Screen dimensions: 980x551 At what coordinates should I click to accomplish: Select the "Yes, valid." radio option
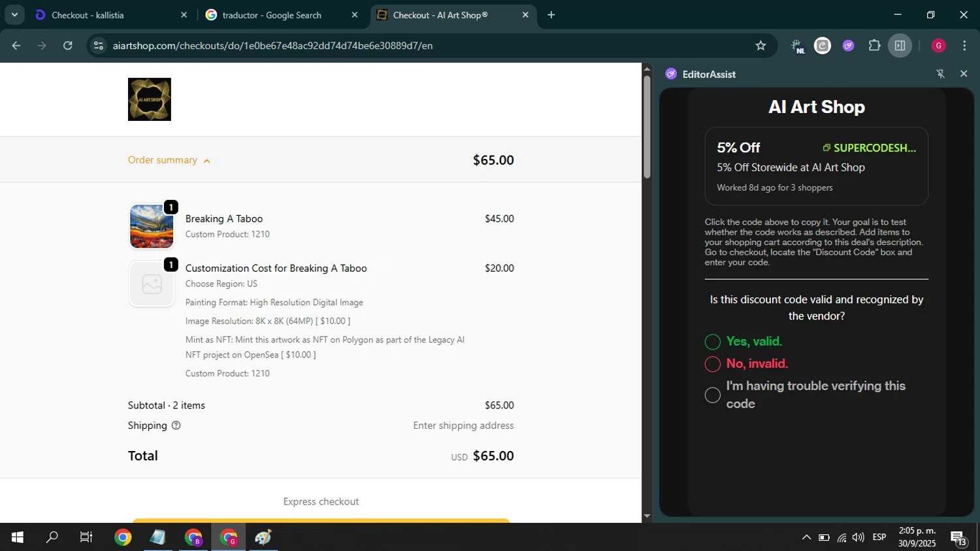click(713, 342)
